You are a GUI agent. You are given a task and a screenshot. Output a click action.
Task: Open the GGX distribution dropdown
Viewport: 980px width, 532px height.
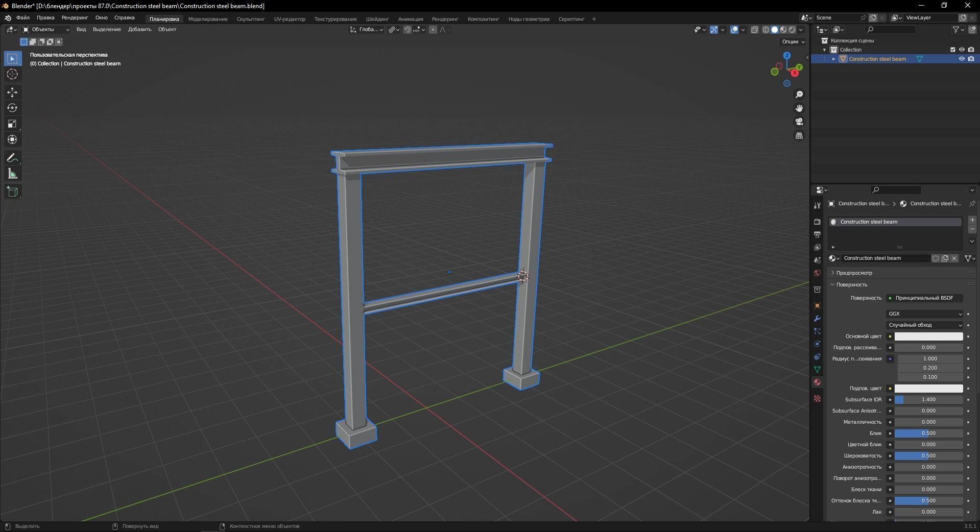click(924, 313)
